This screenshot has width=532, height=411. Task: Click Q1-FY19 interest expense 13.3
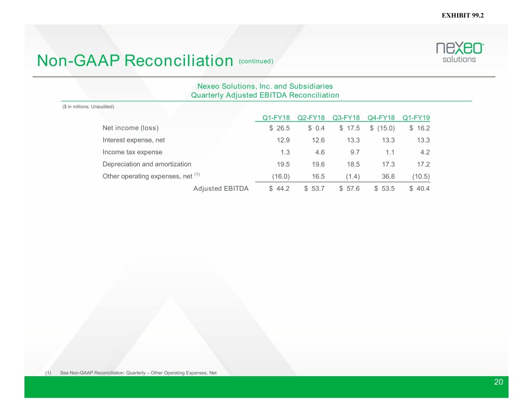tap(423, 140)
